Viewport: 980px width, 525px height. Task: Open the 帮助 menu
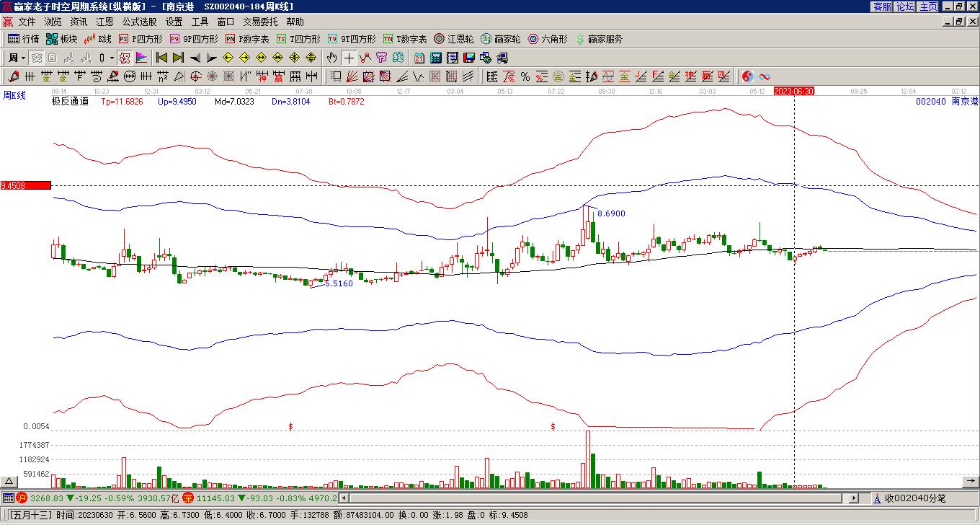point(295,22)
